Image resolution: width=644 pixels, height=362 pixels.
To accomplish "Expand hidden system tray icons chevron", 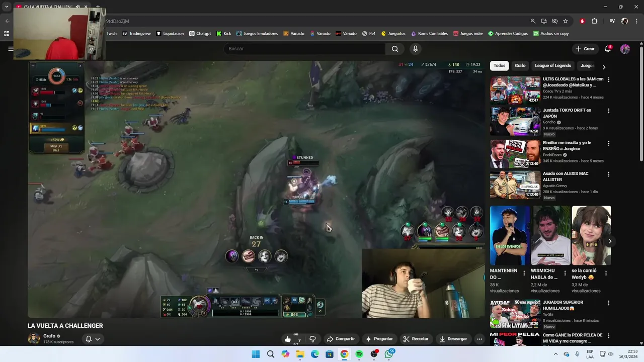I will click(x=556, y=354).
